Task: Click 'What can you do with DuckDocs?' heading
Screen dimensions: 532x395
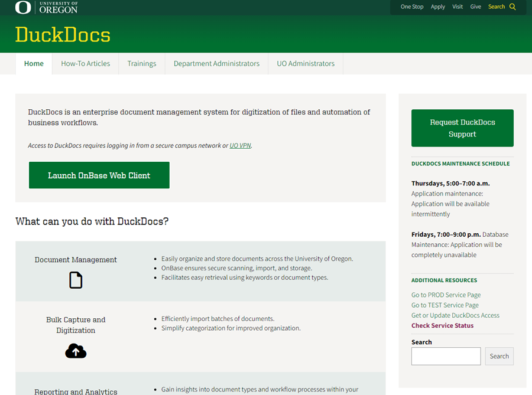Action: tap(92, 221)
